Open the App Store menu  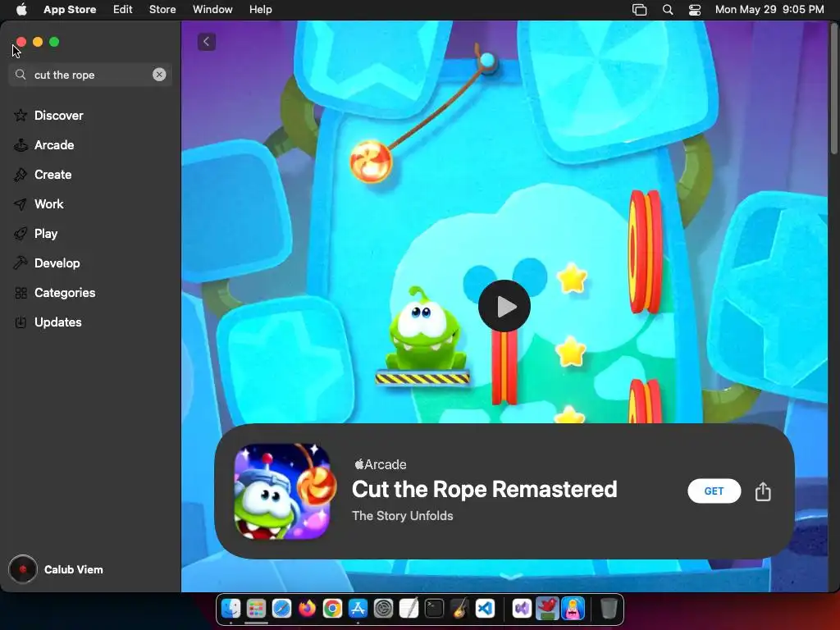[70, 9]
